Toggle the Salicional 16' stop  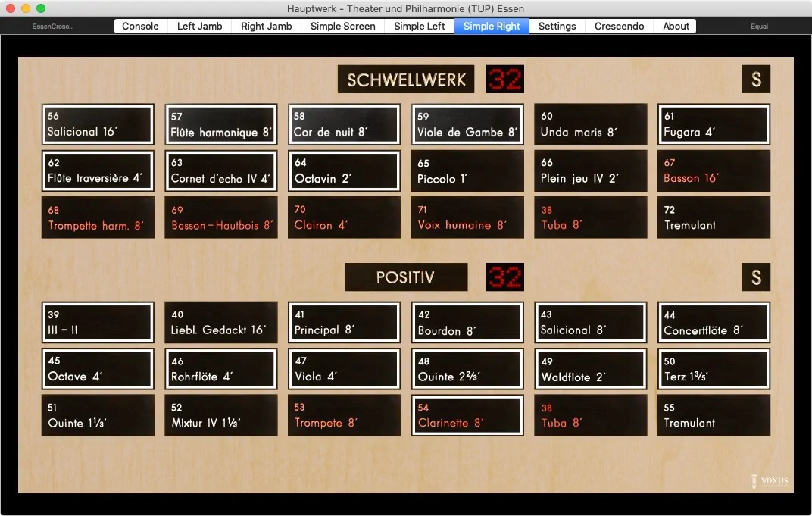point(98,124)
